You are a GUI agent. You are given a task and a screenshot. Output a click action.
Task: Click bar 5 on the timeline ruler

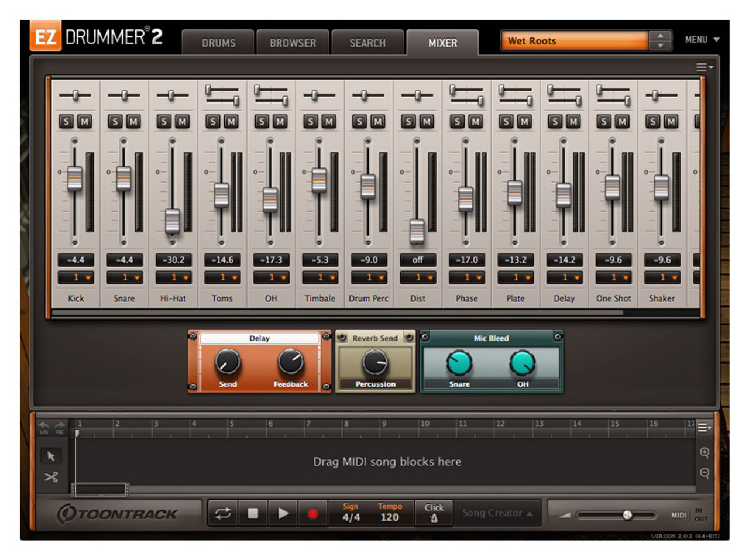tap(232, 424)
